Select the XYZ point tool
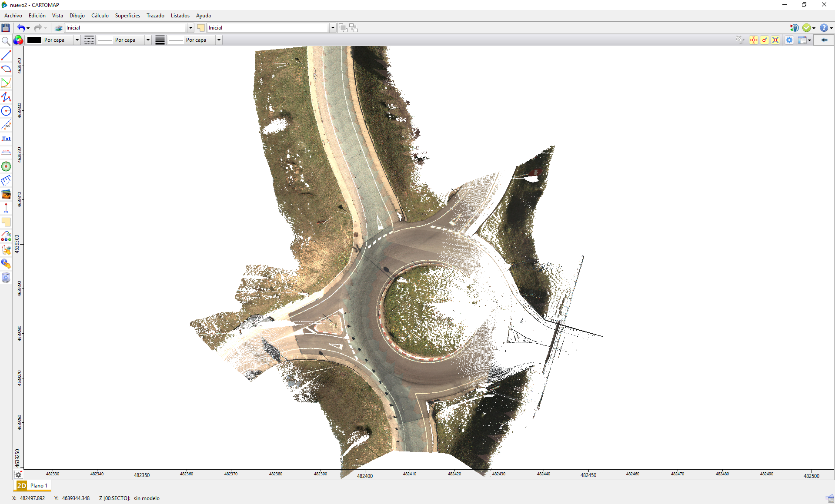Screen dimensions: 835x504 [6, 208]
